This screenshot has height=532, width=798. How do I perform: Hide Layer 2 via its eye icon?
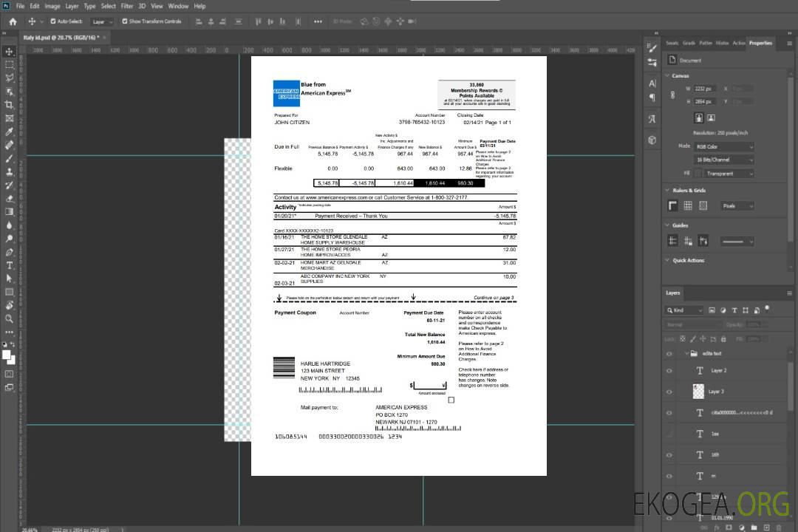point(669,371)
